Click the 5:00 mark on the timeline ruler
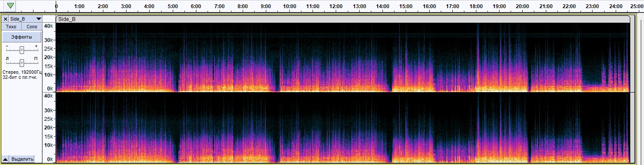Viewport: 644px width, 165px height. pos(173,7)
